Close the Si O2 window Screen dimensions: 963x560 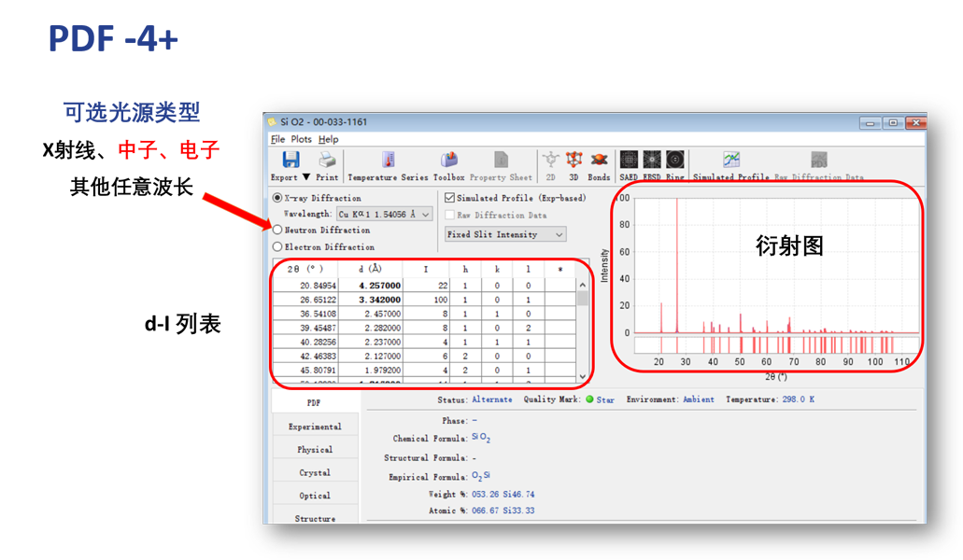tap(915, 122)
